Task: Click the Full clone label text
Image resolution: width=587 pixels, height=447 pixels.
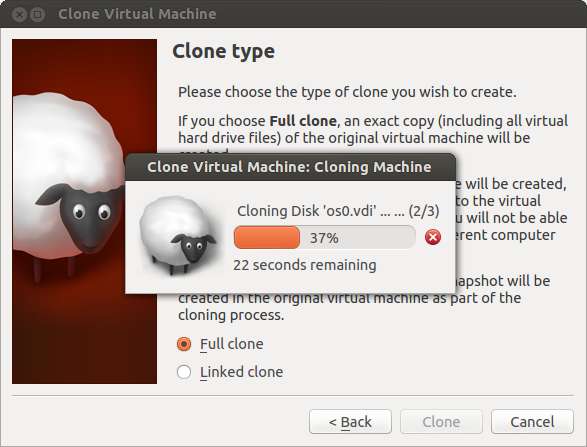Action: [232, 344]
